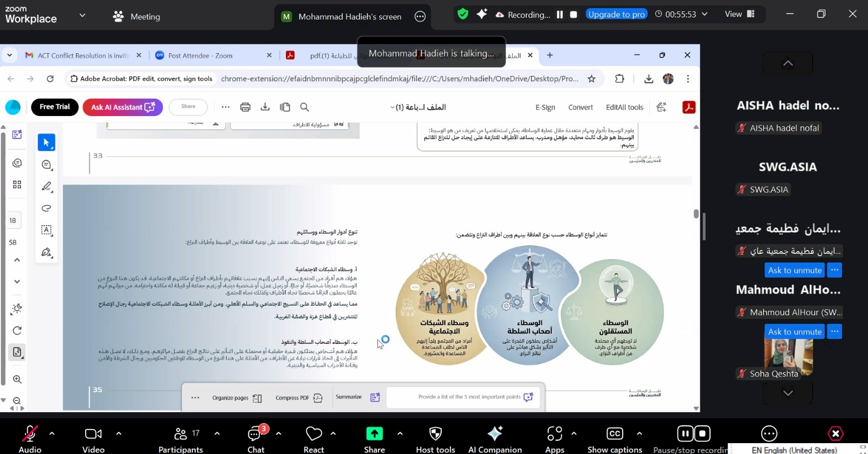Expand the Audio options arrow
The height and width of the screenshot is (454, 868).
(x=52, y=433)
